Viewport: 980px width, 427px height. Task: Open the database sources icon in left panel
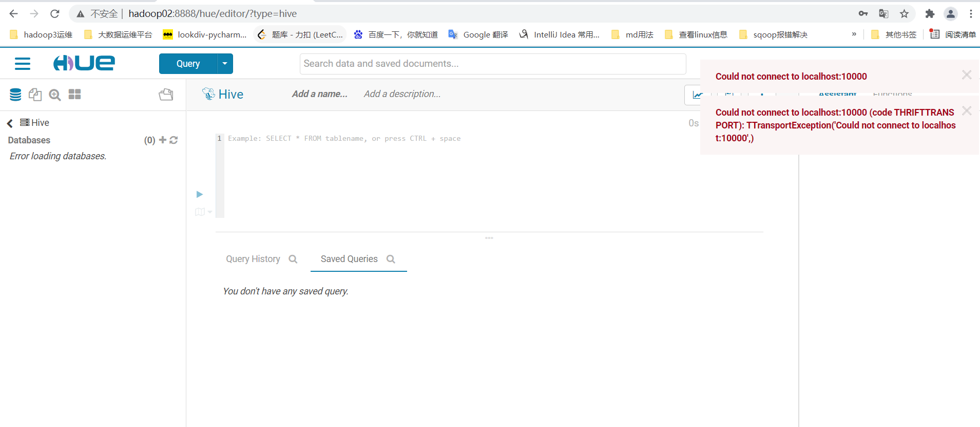(15, 95)
